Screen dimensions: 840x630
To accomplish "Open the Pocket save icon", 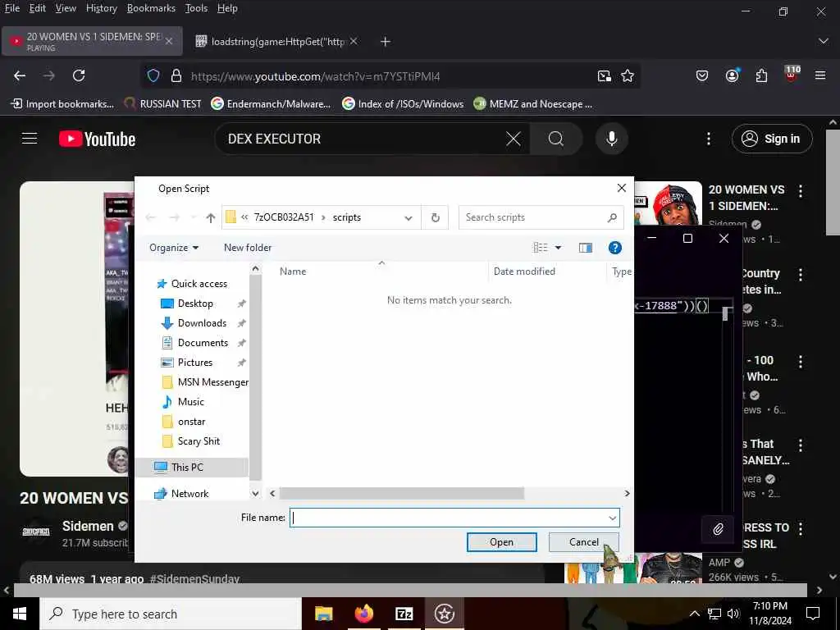I will tap(702, 75).
